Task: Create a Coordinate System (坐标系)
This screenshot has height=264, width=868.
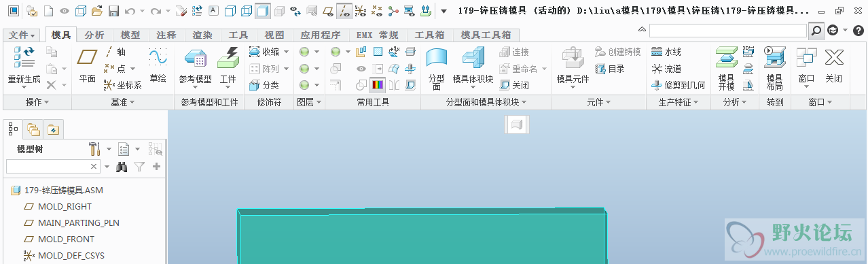Action: point(122,85)
